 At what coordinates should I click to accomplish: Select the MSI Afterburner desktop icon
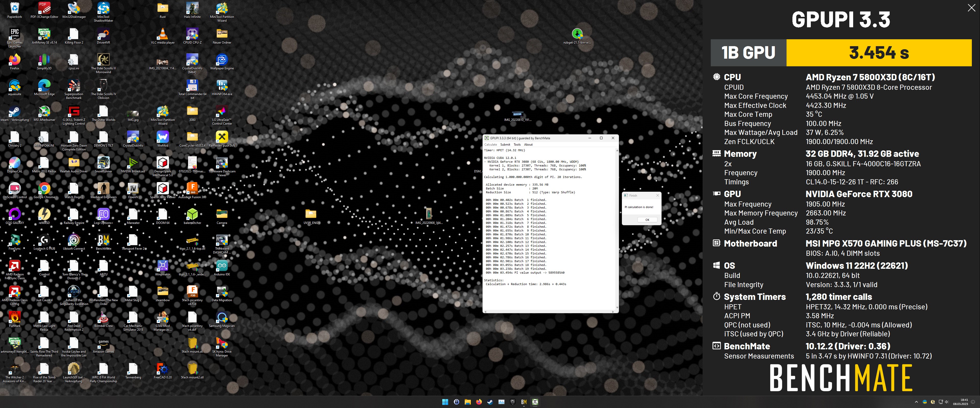[x=44, y=113]
